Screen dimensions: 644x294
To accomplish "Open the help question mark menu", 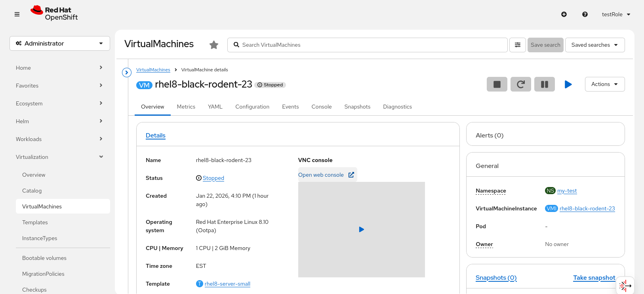I will (x=585, y=14).
